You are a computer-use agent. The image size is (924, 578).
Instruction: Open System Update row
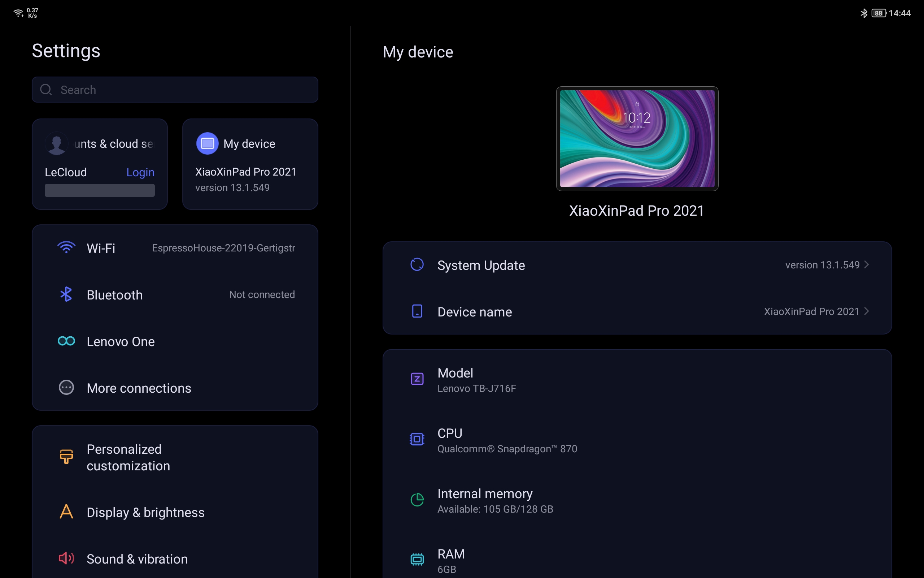point(637,265)
